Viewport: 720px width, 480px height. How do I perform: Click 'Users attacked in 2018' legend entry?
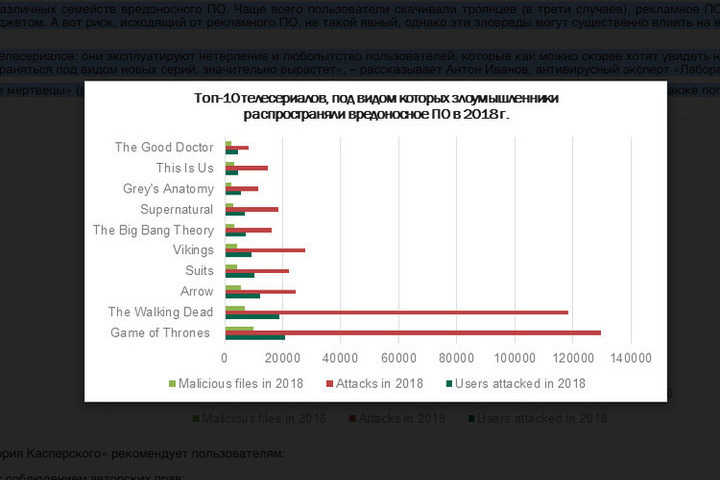point(516,384)
